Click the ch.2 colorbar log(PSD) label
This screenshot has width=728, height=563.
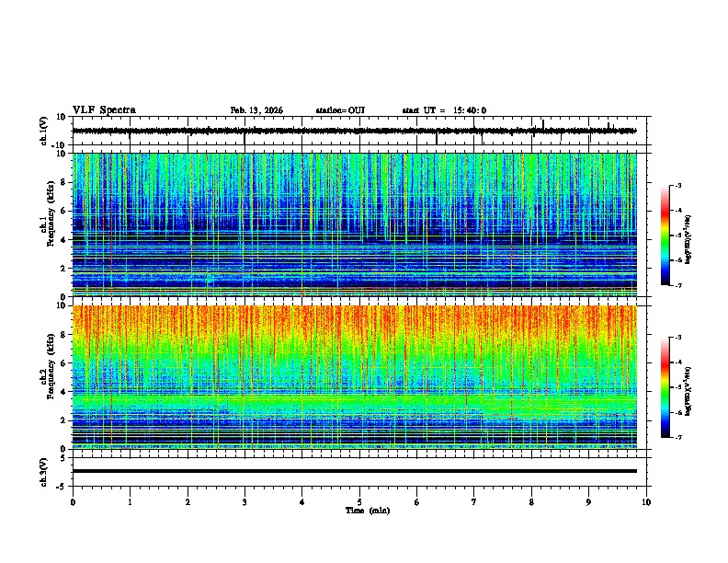pos(688,391)
